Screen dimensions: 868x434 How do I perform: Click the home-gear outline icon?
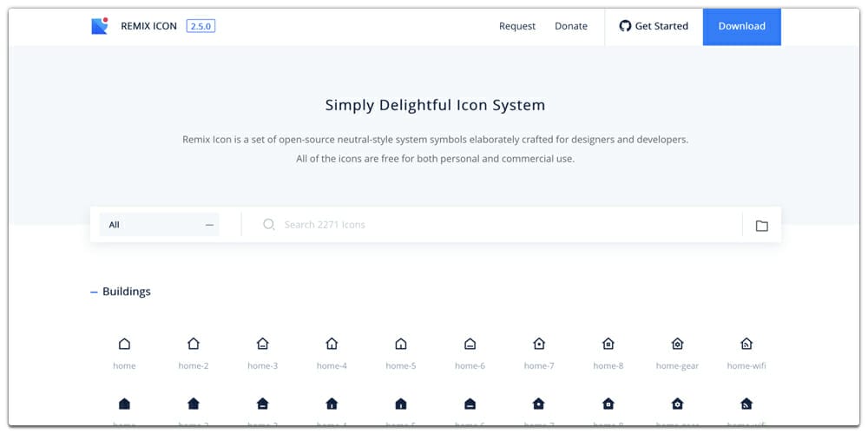point(677,345)
